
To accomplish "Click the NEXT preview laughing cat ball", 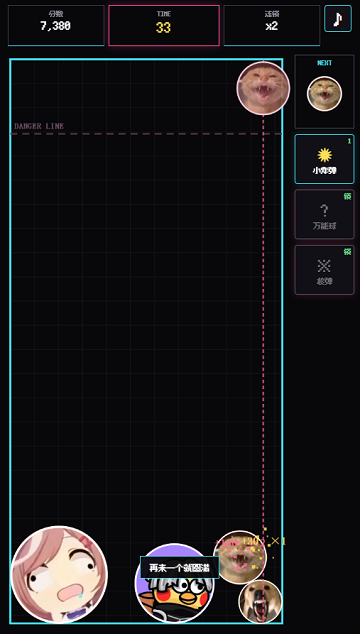I will (x=324, y=94).
